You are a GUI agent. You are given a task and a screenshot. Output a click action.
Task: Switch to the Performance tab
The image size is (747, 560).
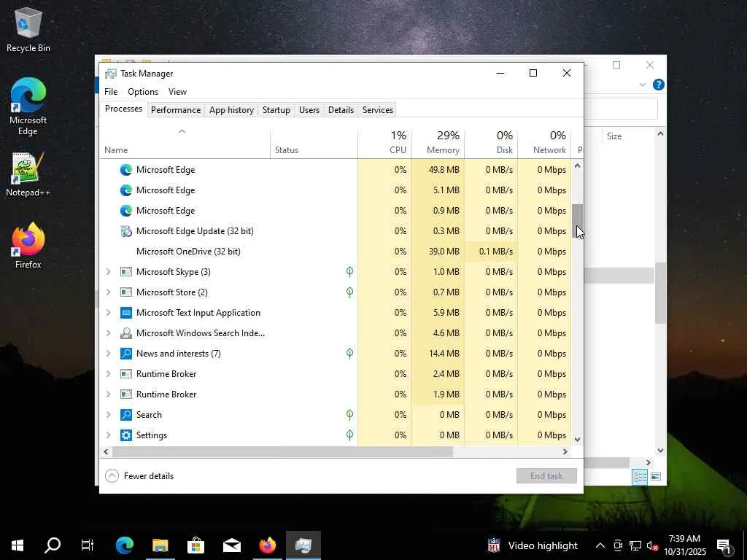tap(176, 110)
